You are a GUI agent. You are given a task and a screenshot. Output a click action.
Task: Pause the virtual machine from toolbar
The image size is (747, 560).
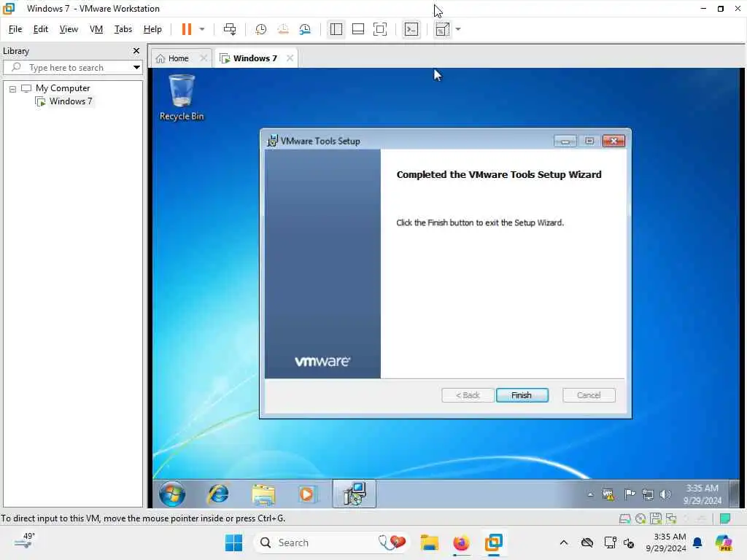[186, 29]
